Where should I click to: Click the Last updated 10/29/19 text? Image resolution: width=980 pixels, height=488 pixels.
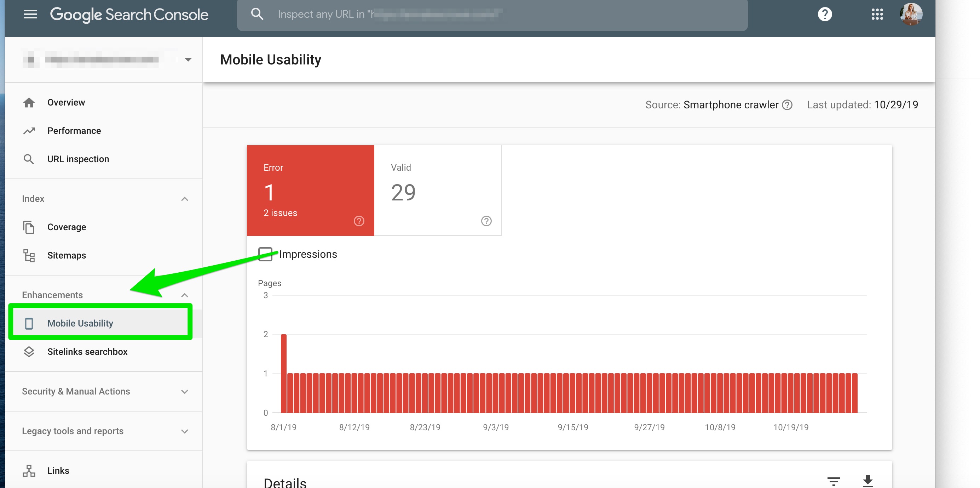(x=863, y=105)
